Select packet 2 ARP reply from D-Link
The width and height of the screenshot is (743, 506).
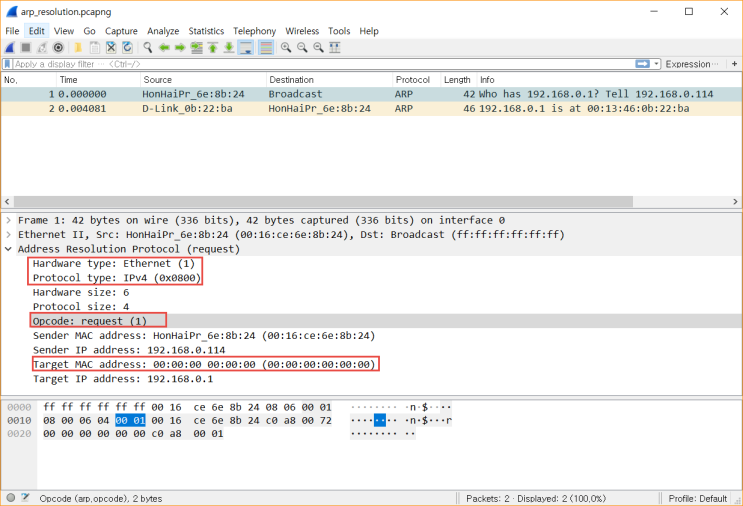(x=372, y=108)
